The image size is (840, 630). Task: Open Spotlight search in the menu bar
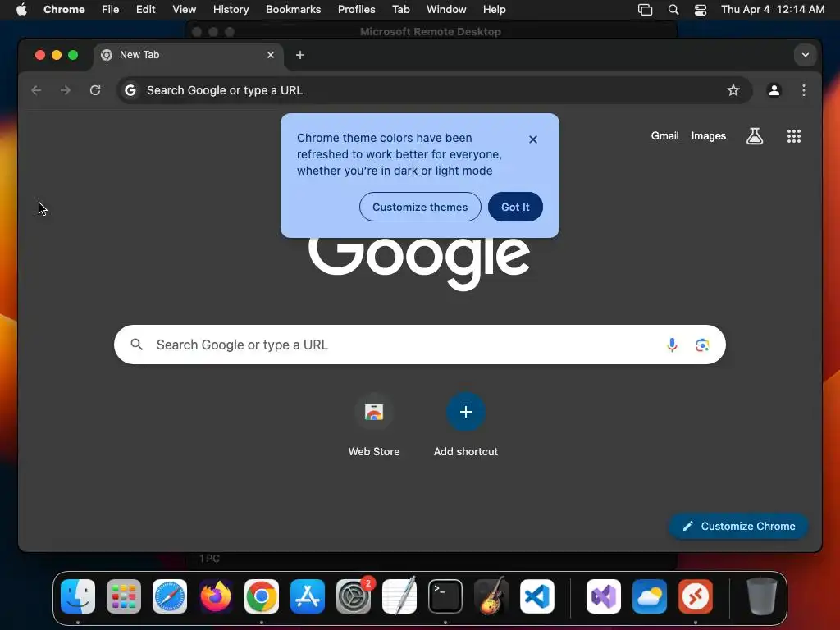pos(673,10)
